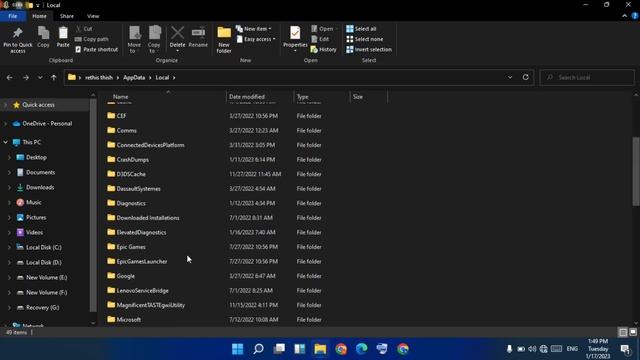Select Documents in navigation pane
640x360 pixels.
pyautogui.click(x=40, y=172)
